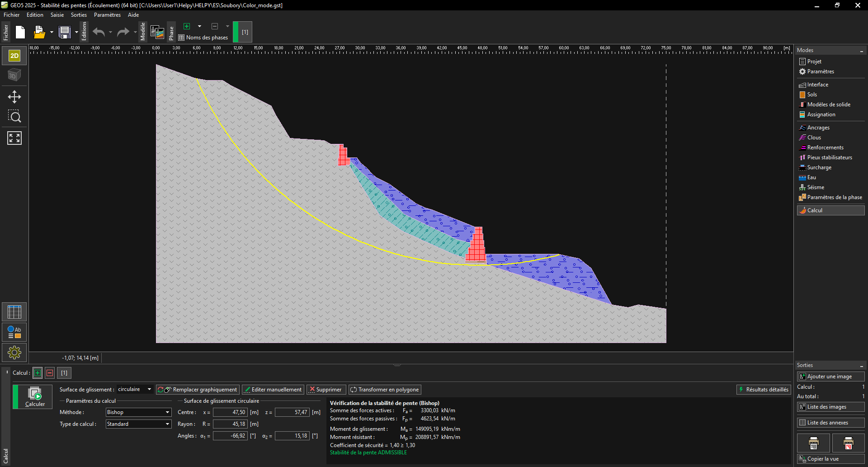Open the model template icon in toolbar
The width and height of the screenshot is (868, 467).
(x=157, y=32)
